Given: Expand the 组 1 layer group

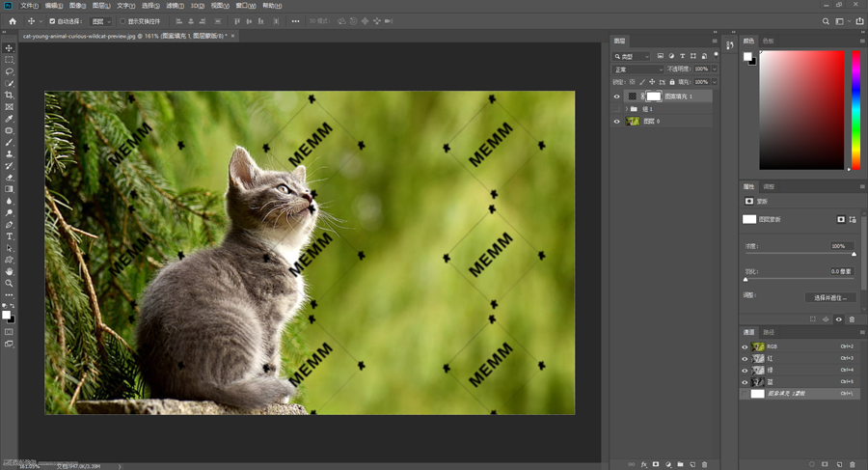Looking at the screenshot, I should [627, 109].
